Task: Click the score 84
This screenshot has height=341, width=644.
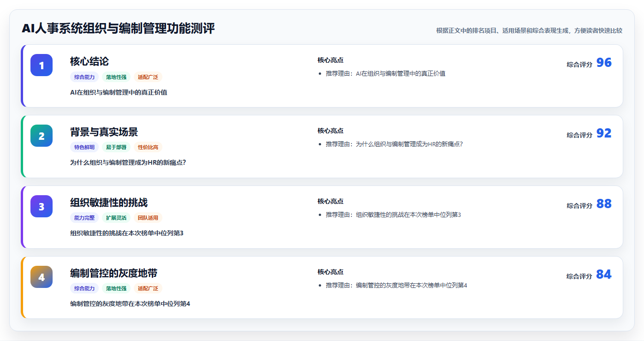Action: [604, 275]
